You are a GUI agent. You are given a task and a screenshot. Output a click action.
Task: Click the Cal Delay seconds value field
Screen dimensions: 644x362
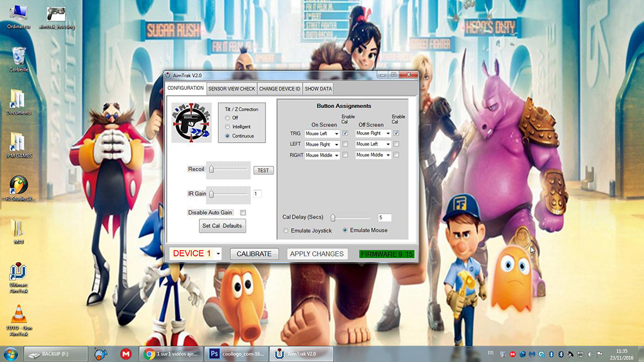click(x=384, y=217)
